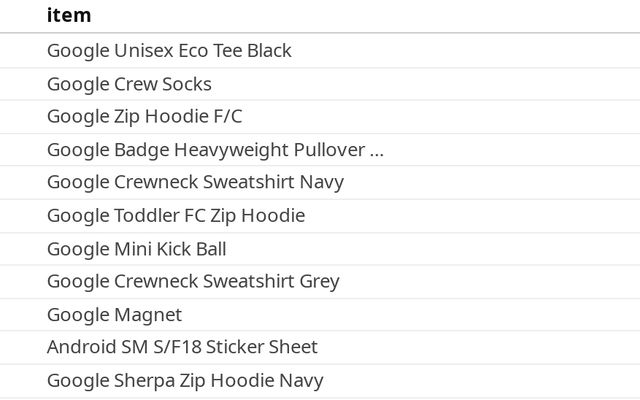Viewport: 640px width, 400px height.
Task: Click the word 'Navy' in Sherpa Hoodie row
Action: (302, 380)
